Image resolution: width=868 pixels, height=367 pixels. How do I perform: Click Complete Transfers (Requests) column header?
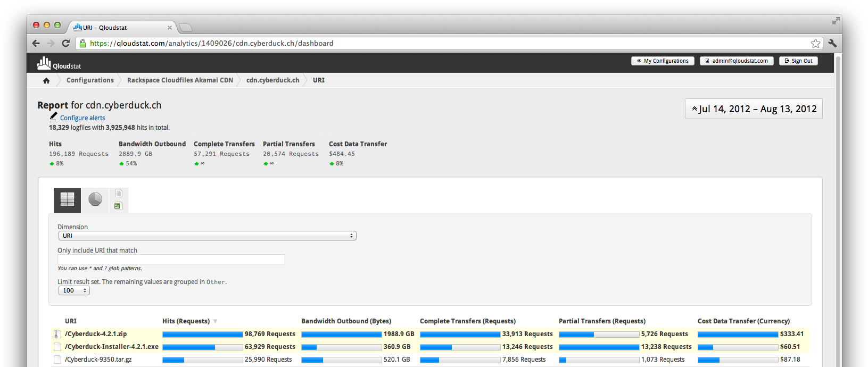point(468,321)
